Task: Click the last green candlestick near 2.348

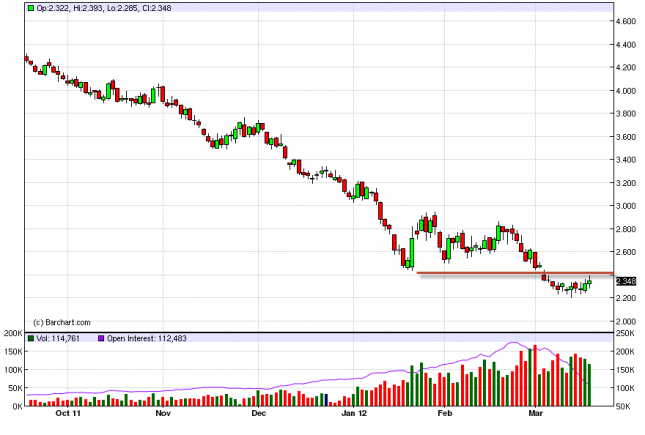Action: (589, 282)
